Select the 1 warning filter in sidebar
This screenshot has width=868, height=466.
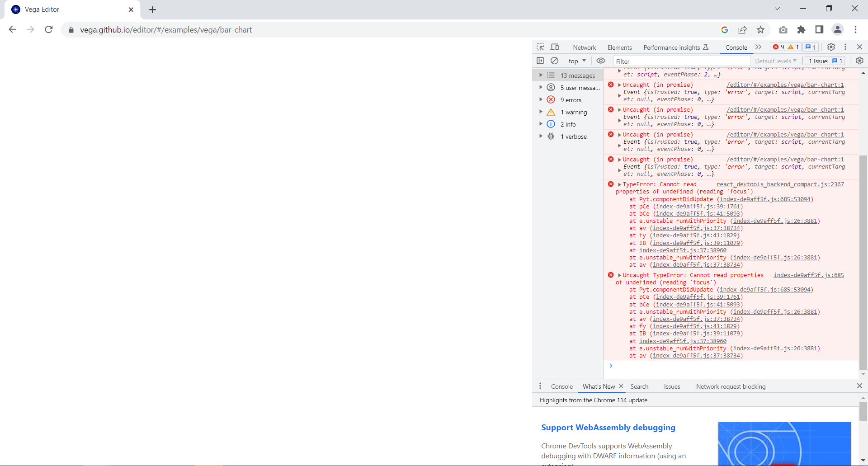coord(574,112)
